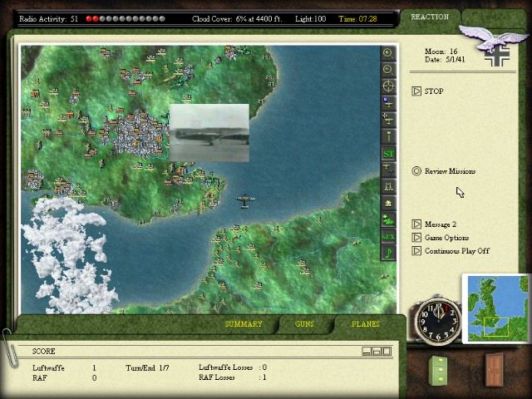The width and height of the screenshot is (532, 399).
Task: Select the Review Missions radio button
Action: pos(416,171)
